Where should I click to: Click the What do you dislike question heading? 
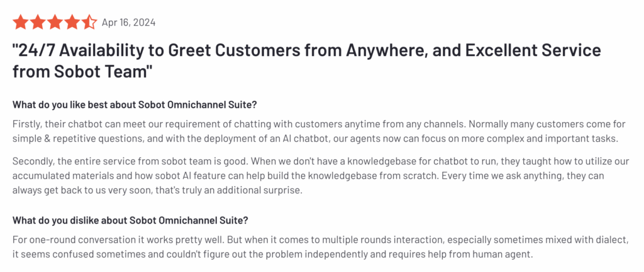pos(130,220)
